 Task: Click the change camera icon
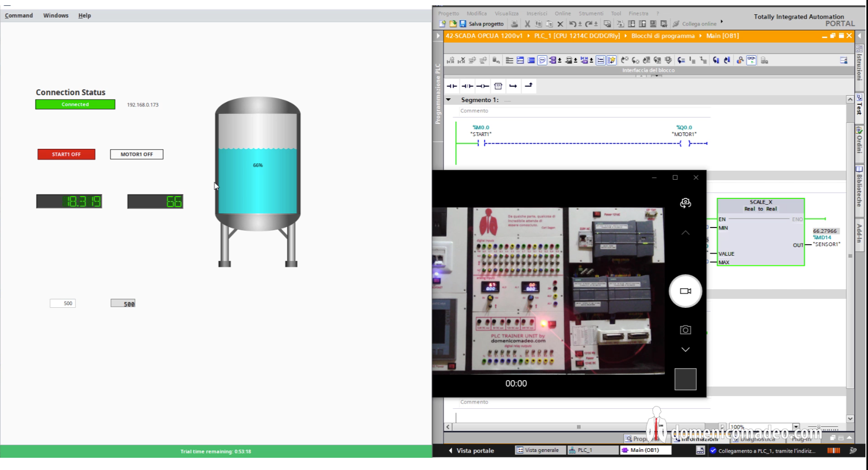coord(685,203)
